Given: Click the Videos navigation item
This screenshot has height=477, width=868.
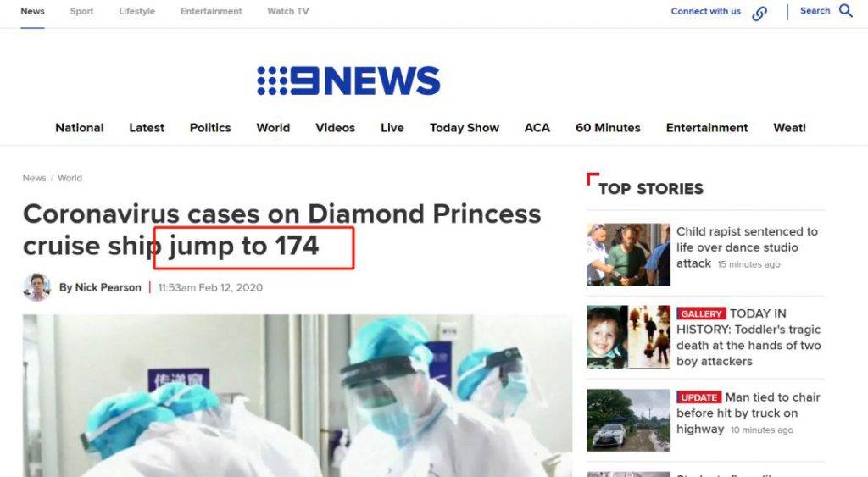Looking at the screenshot, I should point(336,128).
